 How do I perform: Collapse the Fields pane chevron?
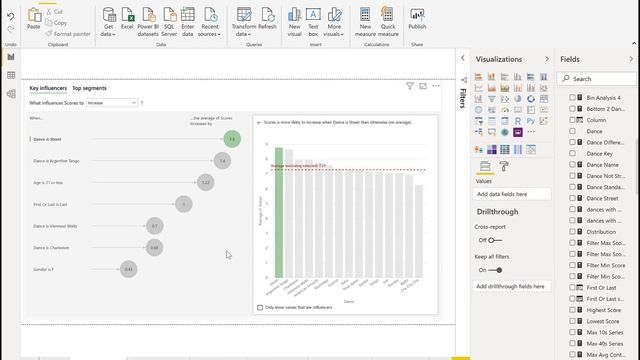point(631,59)
